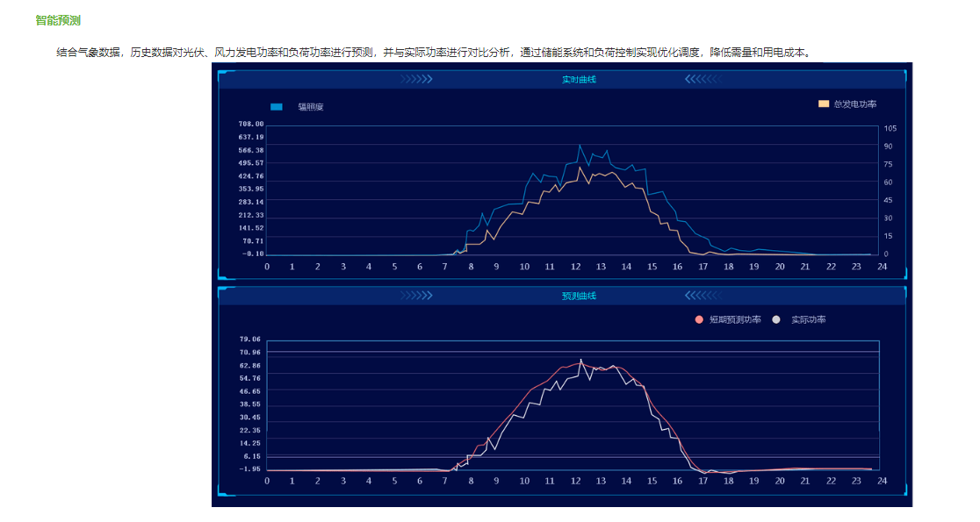Click right-pointing chevrons left of 实时曲线 title

[416, 80]
